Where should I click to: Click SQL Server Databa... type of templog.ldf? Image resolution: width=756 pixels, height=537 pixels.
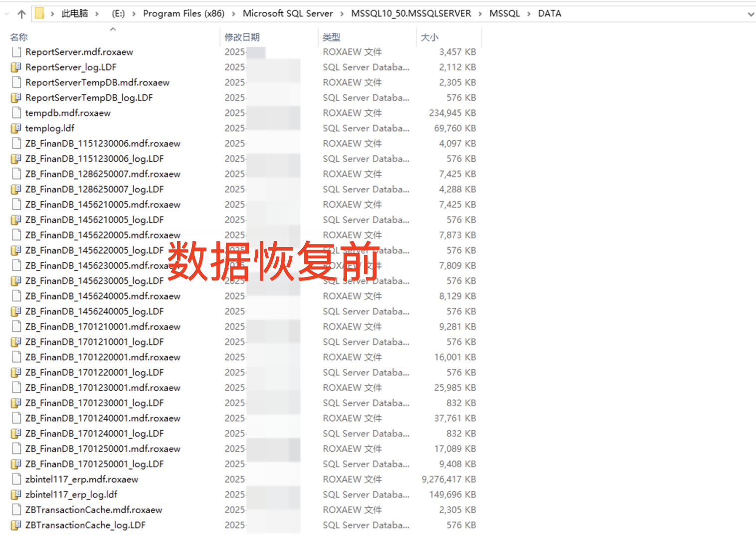click(366, 128)
